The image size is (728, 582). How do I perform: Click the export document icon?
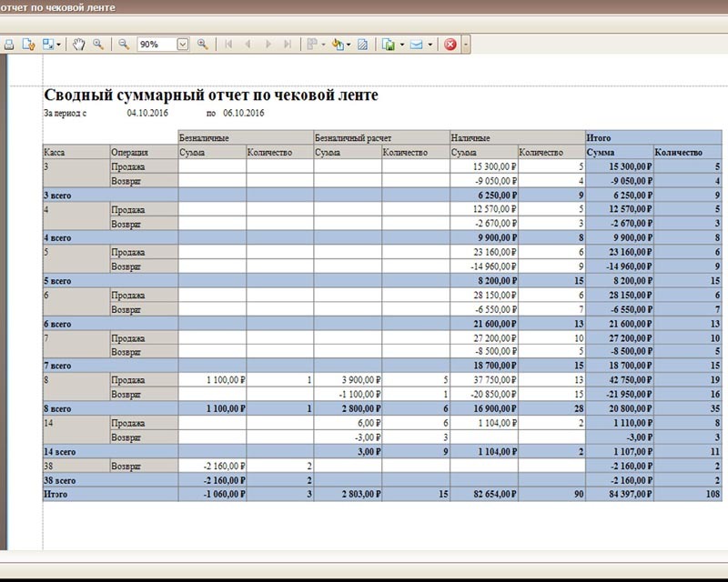[x=389, y=44]
